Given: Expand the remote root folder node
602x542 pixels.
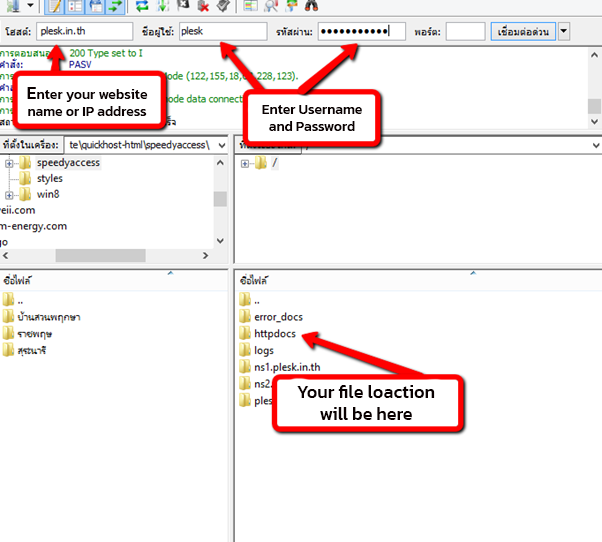Looking at the screenshot, I should coord(246,163).
